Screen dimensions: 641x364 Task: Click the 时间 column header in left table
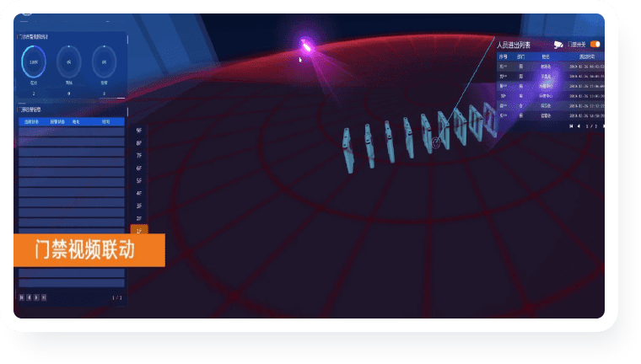click(x=106, y=121)
